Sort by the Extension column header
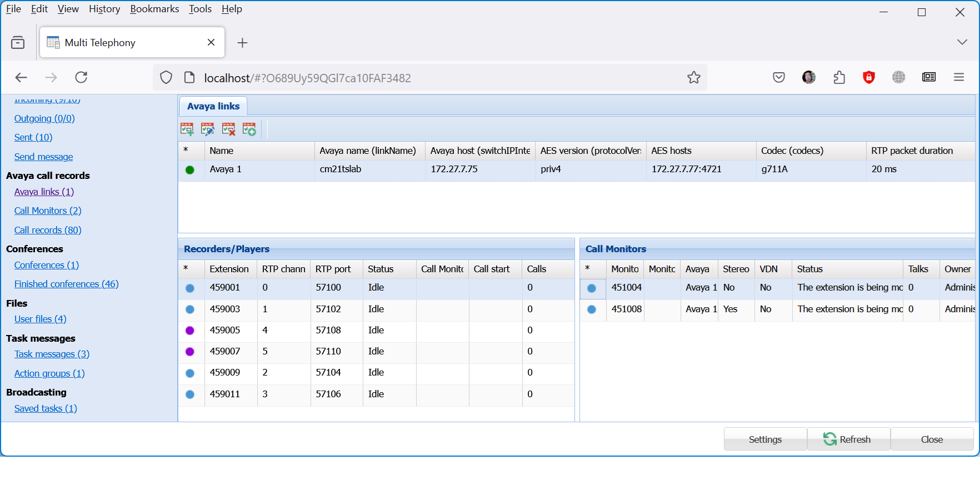Image resolution: width=980 pixels, height=480 pixels. point(231,269)
